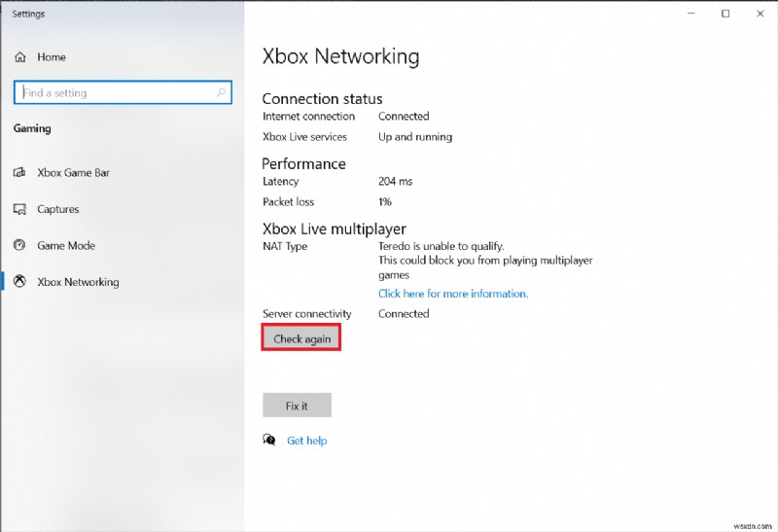This screenshot has height=532, width=778.
Task: Click the Internet connection label
Action: coord(308,116)
